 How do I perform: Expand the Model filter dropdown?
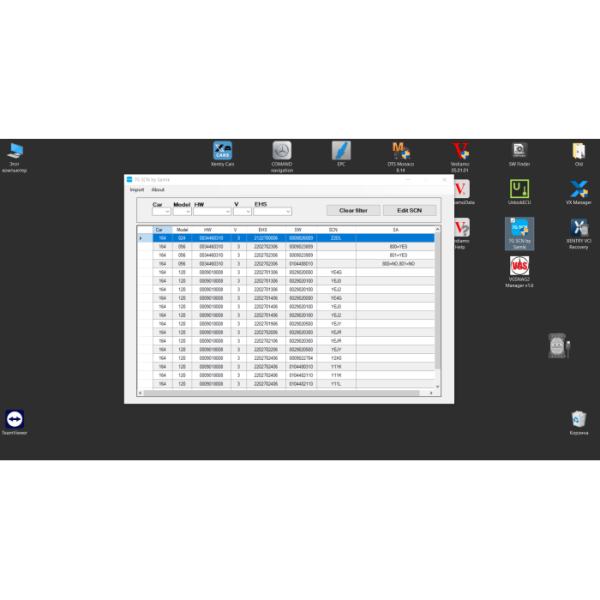pyautogui.click(x=182, y=212)
